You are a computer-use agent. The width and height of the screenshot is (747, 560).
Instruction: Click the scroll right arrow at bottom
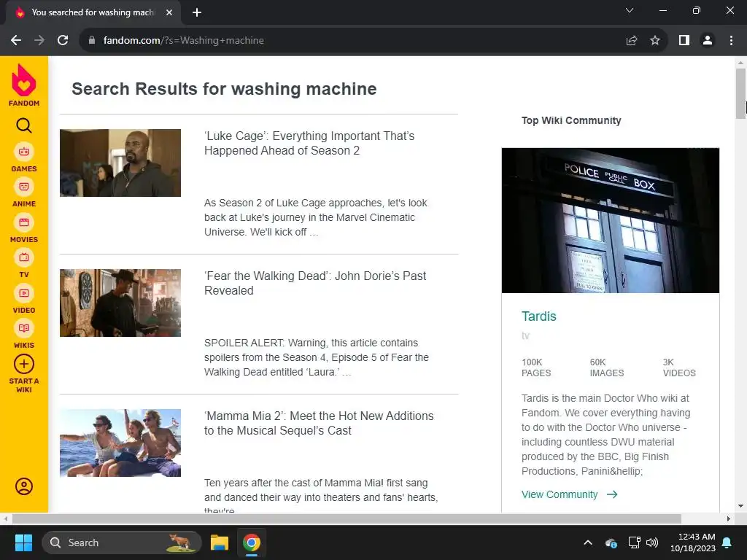729,518
